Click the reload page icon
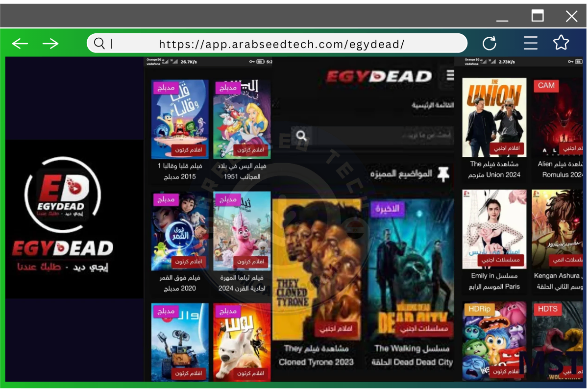This screenshot has width=588, height=392. [x=489, y=44]
